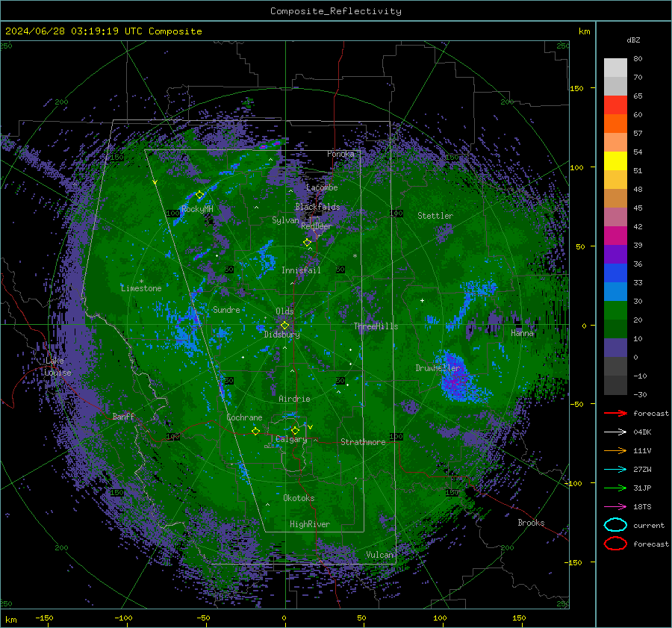Click the green 31JP arrow icon

point(615,488)
